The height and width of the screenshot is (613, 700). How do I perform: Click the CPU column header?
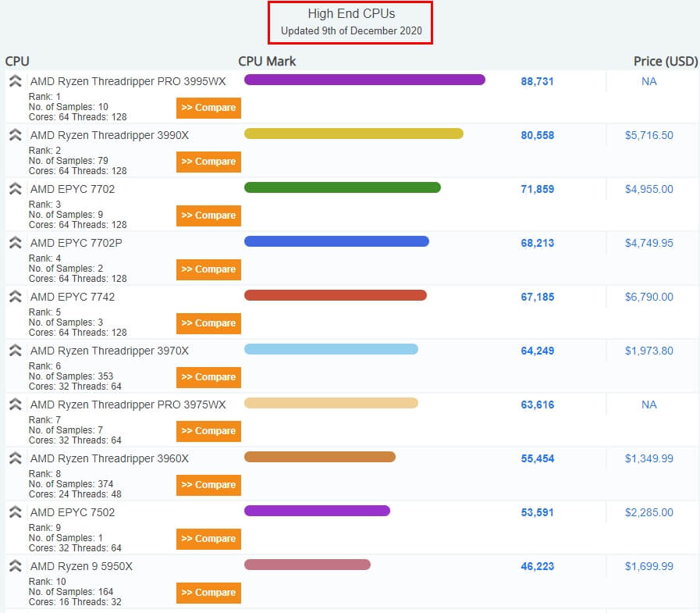[17, 61]
